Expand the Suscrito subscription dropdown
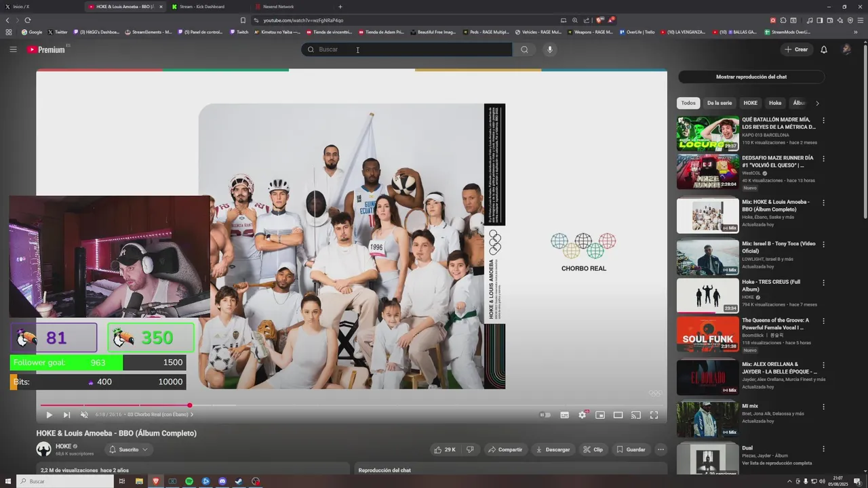Image resolution: width=868 pixels, height=488 pixels. 128,449
